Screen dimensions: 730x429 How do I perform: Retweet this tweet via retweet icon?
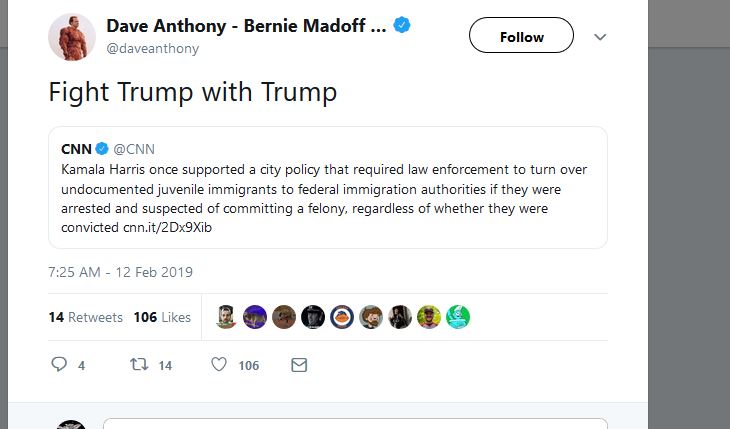(139, 365)
